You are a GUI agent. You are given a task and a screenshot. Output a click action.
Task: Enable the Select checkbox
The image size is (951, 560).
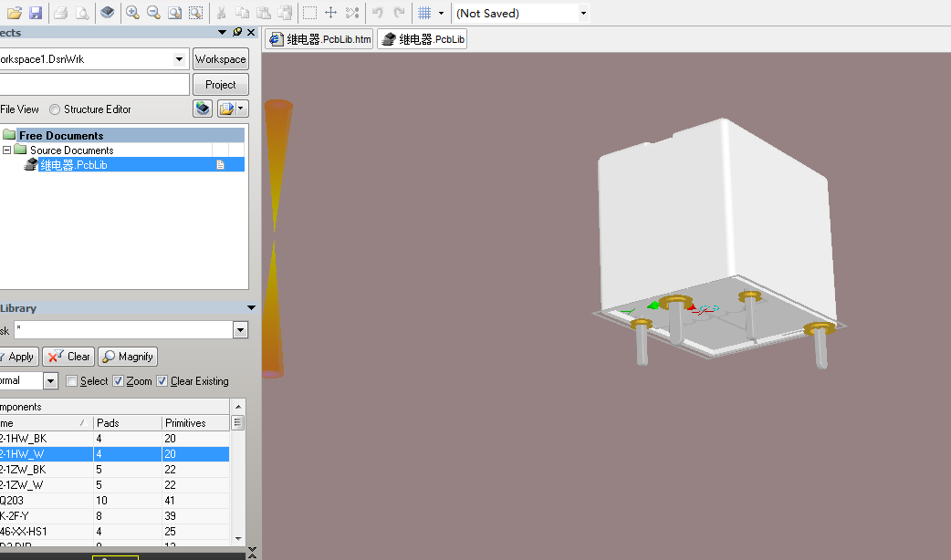pos(71,381)
